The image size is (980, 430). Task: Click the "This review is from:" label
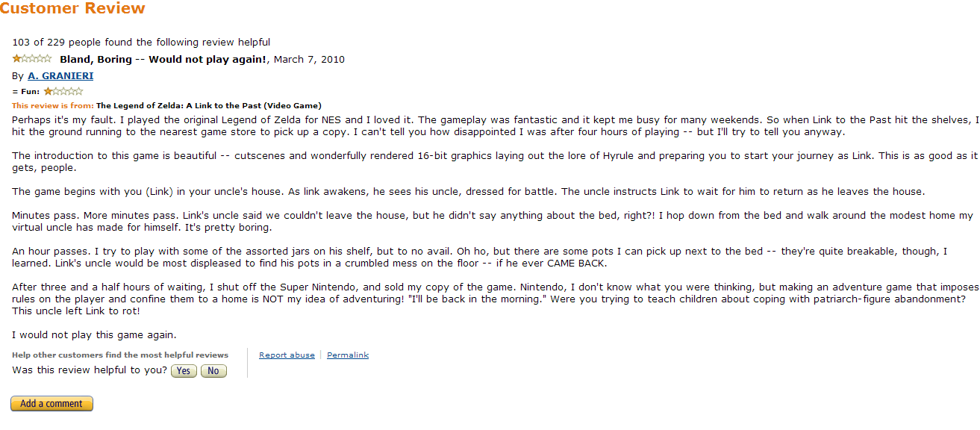(53, 106)
